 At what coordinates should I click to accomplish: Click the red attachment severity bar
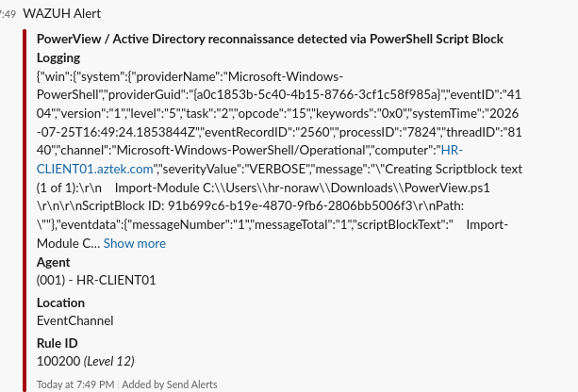pyautogui.click(x=25, y=211)
